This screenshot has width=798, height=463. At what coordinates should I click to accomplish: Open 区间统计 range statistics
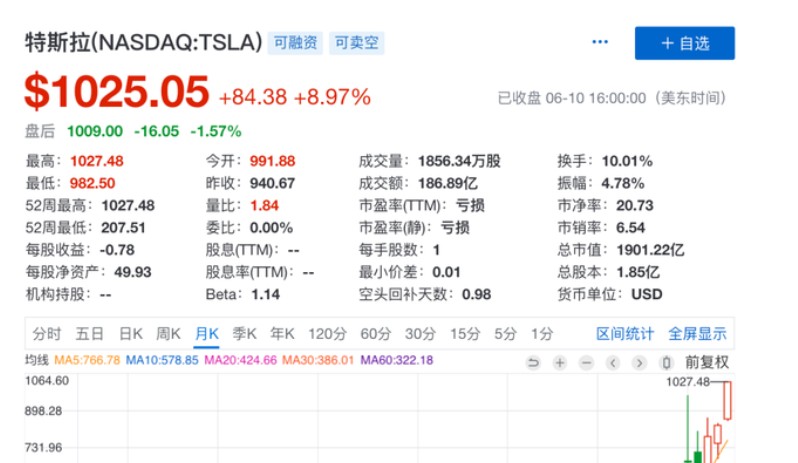(625, 334)
